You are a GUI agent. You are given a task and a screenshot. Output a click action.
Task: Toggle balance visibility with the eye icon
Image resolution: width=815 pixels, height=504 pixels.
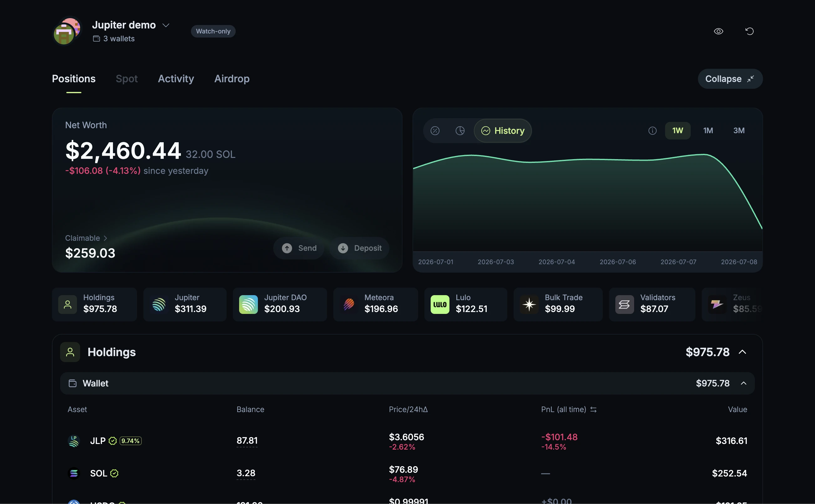(x=718, y=31)
